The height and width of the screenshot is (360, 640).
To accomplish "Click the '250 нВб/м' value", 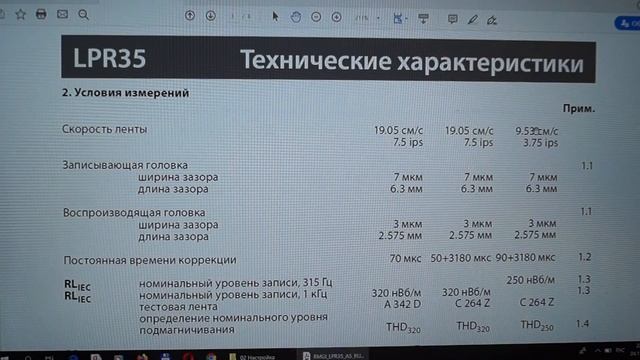I will [531, 280].
